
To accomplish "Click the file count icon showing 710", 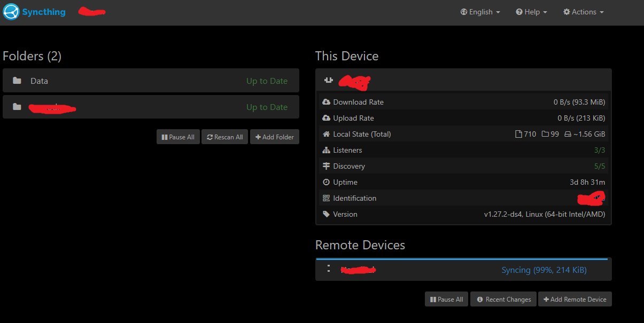I will click(x=518, y=134).
